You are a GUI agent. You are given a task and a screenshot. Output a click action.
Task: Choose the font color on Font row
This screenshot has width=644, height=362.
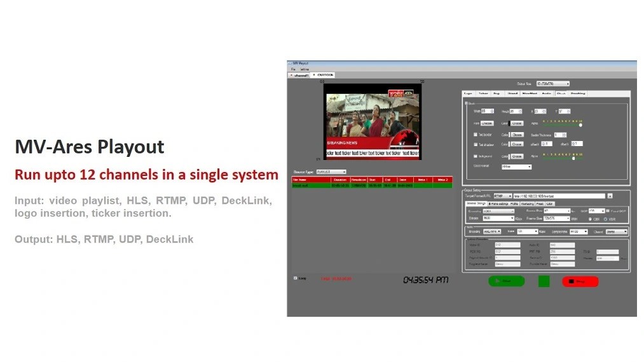click(517, 123)
